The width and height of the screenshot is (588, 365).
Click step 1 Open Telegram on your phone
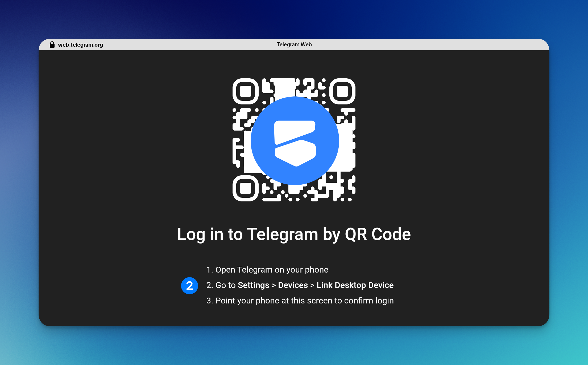267,270
